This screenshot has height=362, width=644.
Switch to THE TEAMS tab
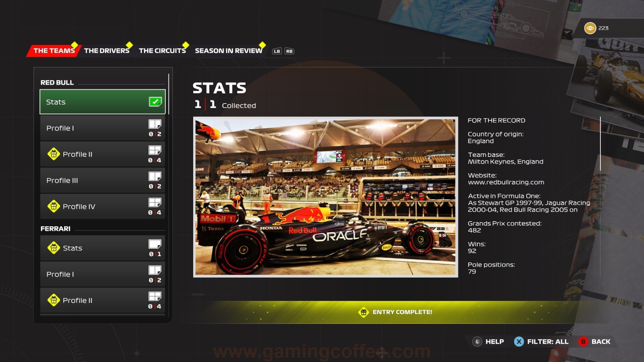tap(54, 51)
